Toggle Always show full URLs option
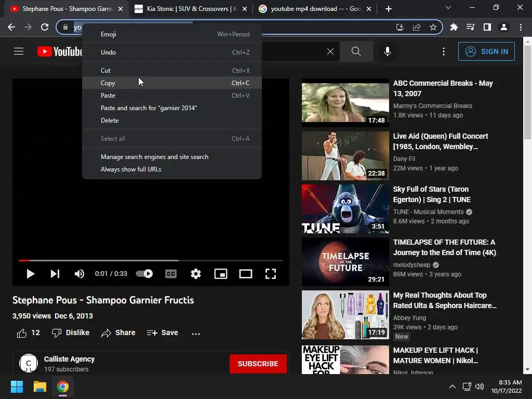This screenshot has width=532, height=399. coord(172,169)
